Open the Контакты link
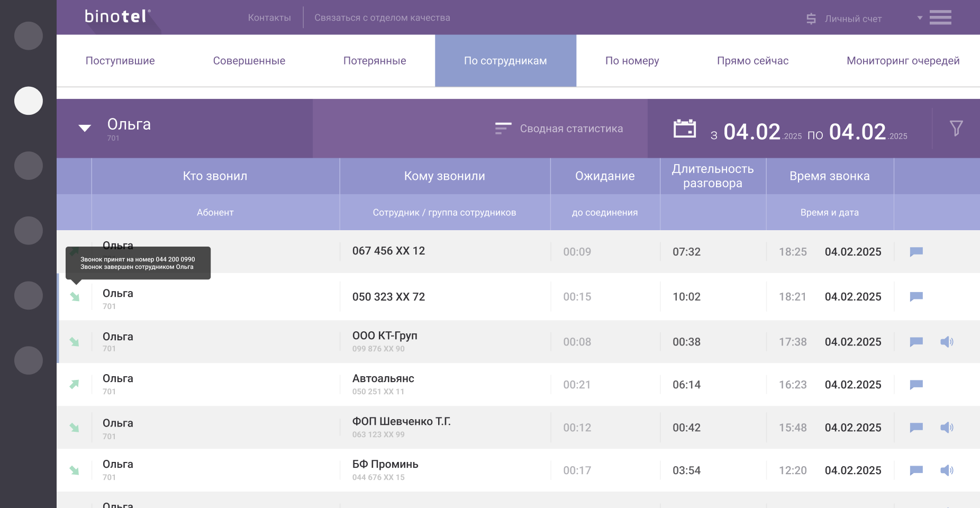The image size is (980, 508). 269,17
